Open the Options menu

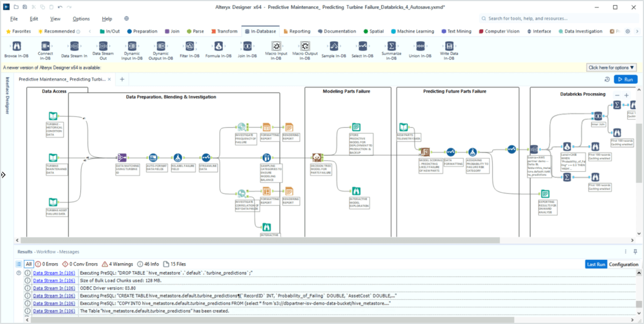pos(81,19)
